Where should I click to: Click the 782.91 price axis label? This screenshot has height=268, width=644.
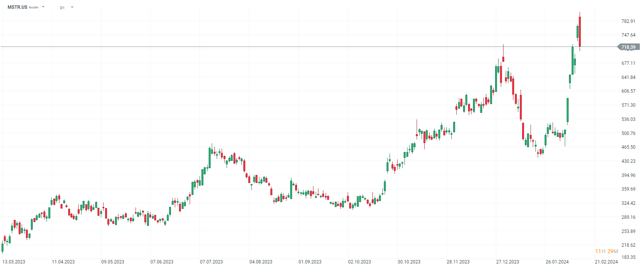(628, 21)
